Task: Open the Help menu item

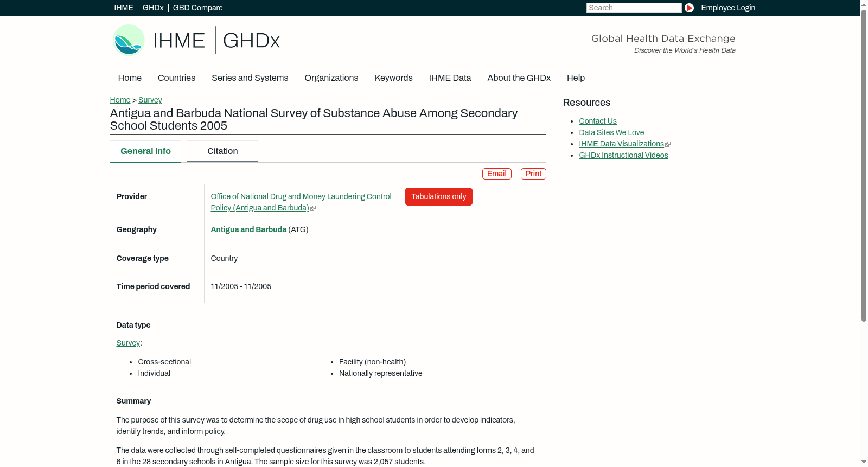Action: [576, 78]
